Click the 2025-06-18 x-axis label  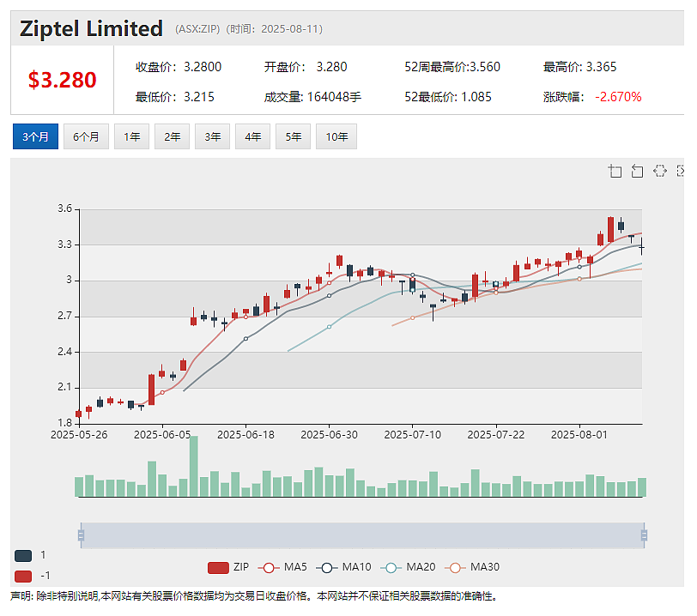(245, 435)
